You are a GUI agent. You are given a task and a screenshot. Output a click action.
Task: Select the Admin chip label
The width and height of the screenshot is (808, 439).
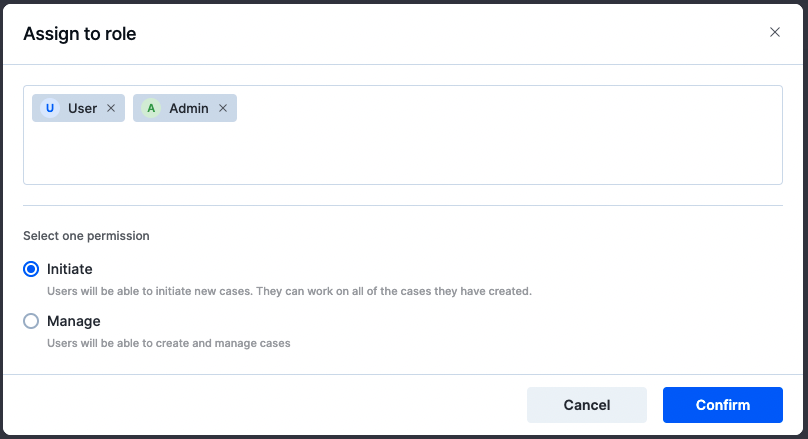[x=189, y=108]
